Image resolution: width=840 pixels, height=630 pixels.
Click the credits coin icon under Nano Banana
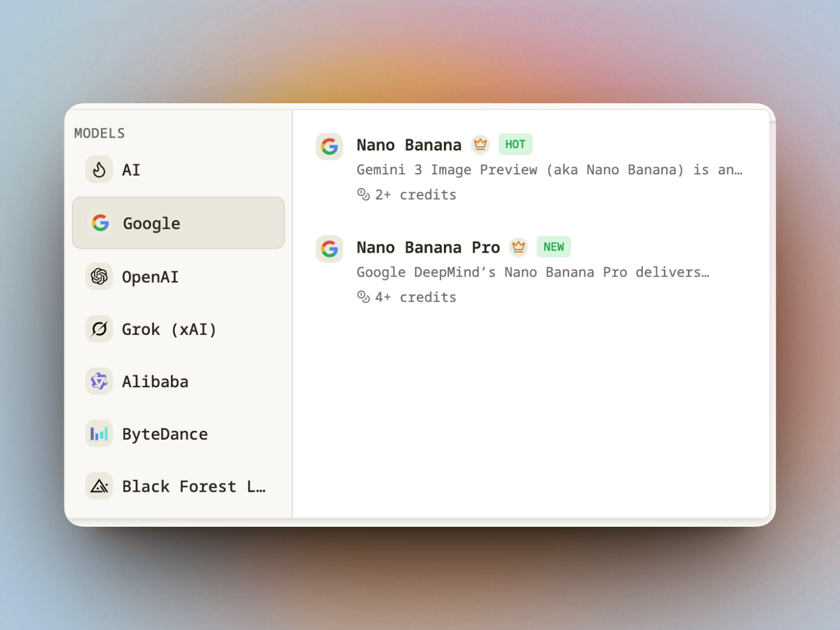point(363,194)
